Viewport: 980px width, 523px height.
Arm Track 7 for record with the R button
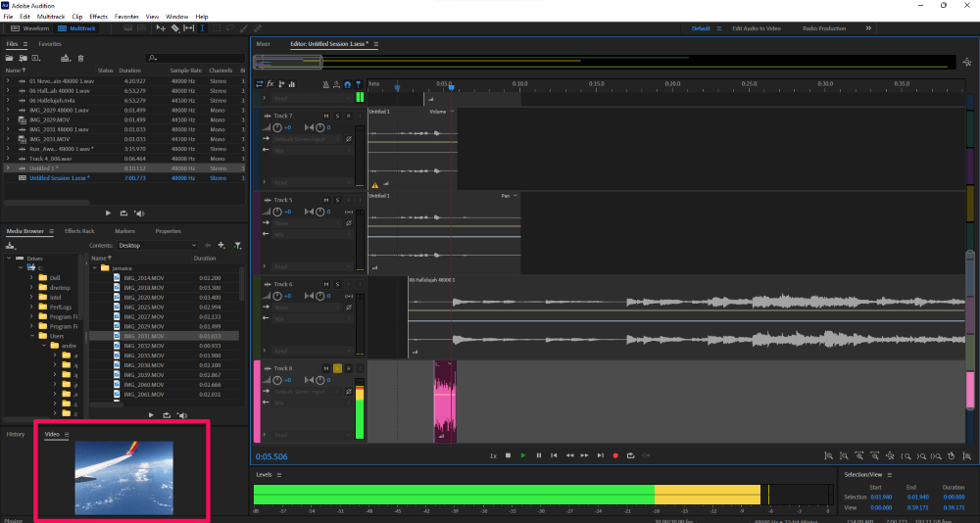pos(349,116)
